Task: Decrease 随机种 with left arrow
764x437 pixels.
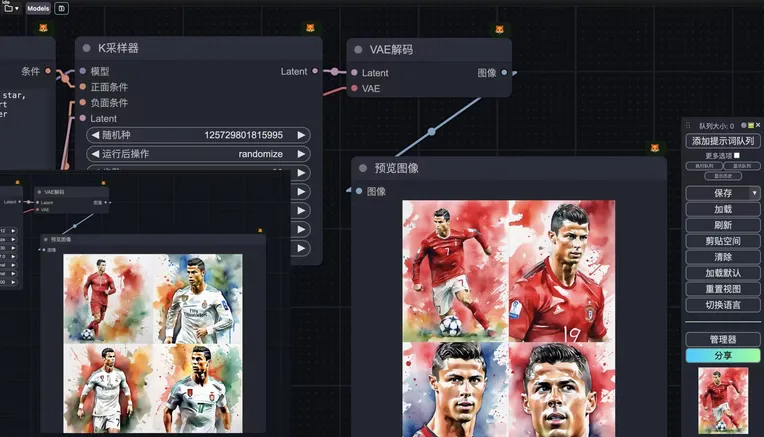Action: point(95,135)
